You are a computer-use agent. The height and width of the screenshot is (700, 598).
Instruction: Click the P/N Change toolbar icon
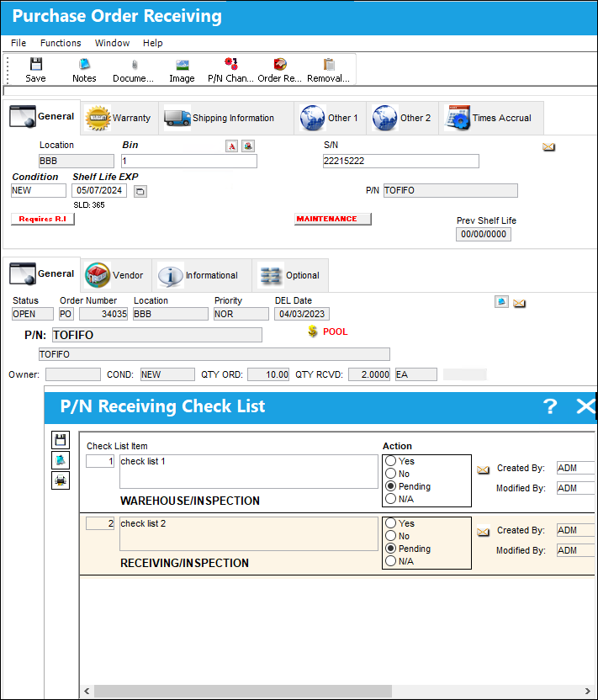(x=230, y=70)
